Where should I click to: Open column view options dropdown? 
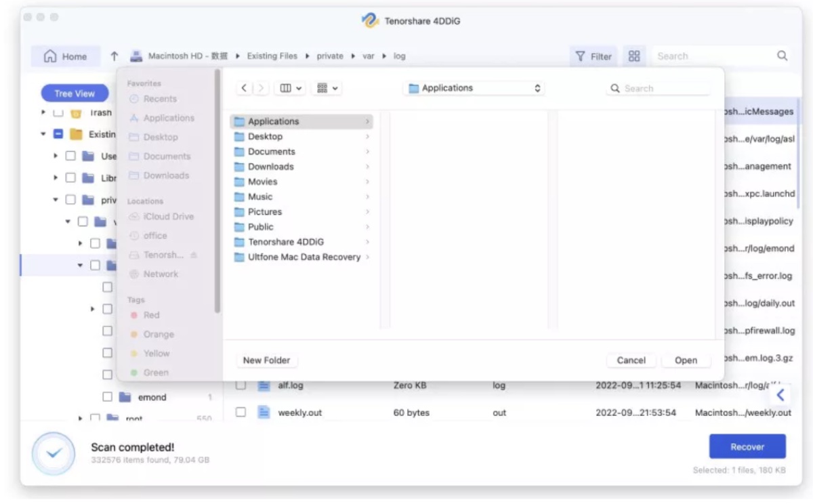click(x=291, y=88)
